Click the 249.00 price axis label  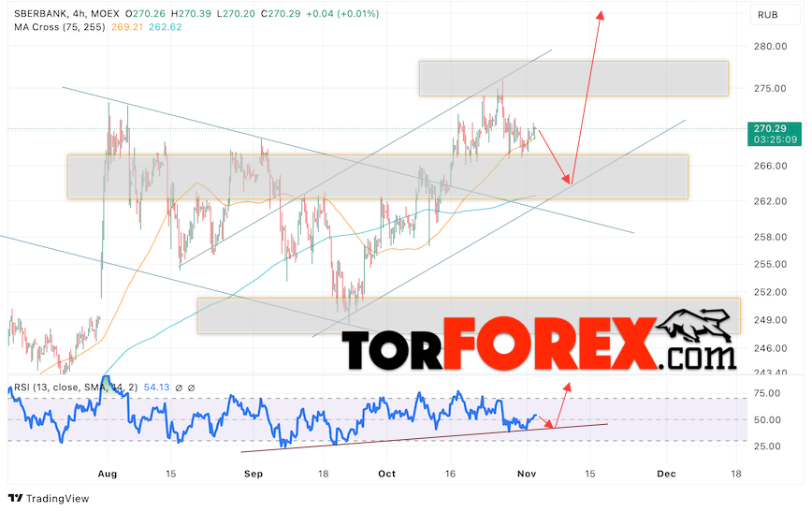770,320
